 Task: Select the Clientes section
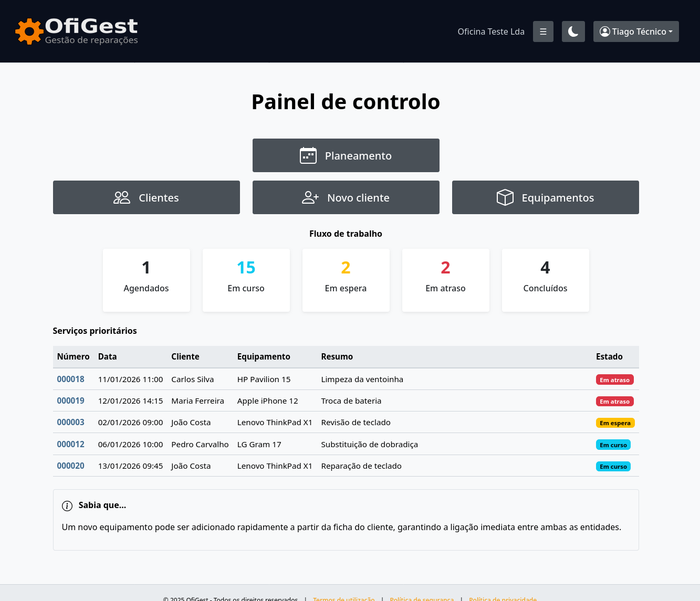(147, 197)
